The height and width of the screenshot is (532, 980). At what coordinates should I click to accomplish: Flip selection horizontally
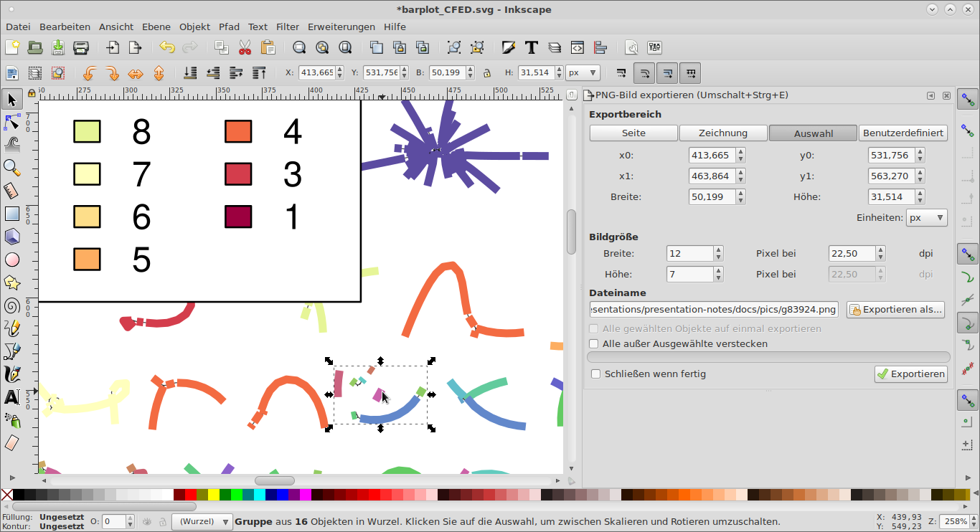point(136,73)
